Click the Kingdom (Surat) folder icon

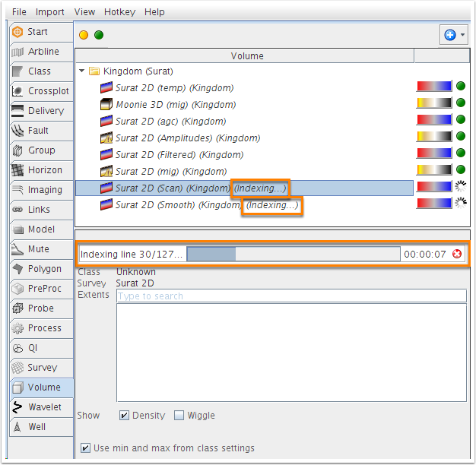coord(94,71)
